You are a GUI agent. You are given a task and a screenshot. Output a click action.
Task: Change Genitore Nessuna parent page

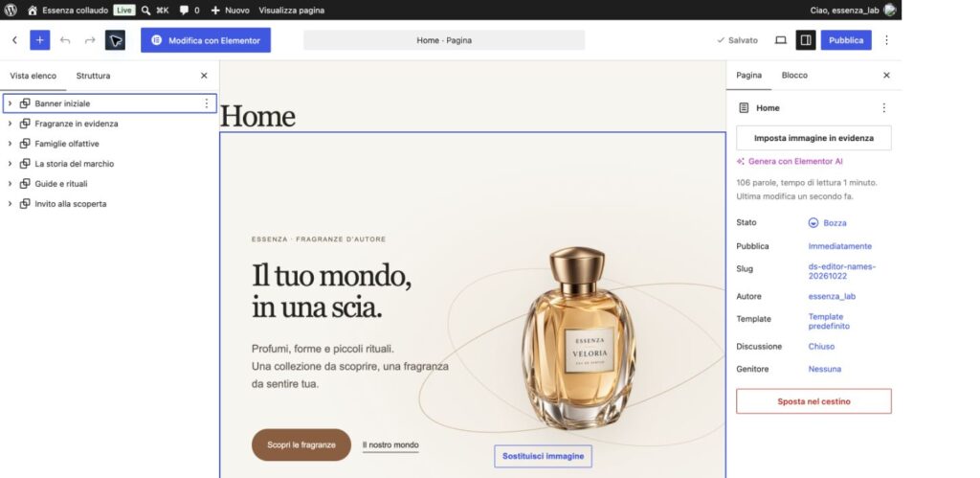click(x=824, y=369)
